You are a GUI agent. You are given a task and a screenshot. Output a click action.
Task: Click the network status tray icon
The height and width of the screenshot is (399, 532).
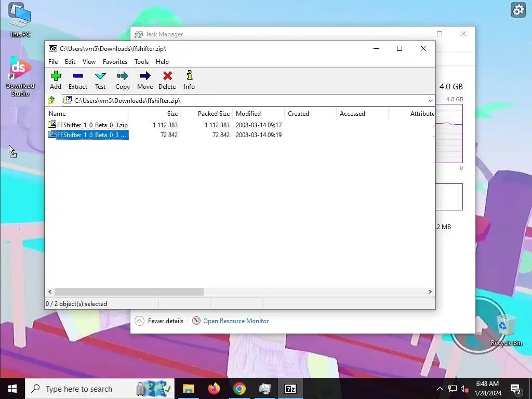point(453,389)
